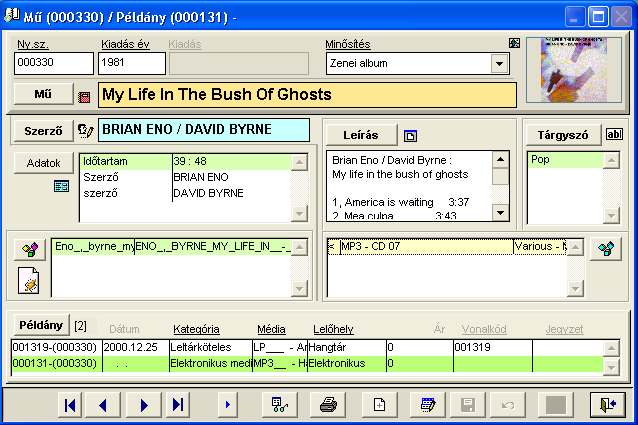
Task: Go to next record arrow
Action: pos(144,405)
